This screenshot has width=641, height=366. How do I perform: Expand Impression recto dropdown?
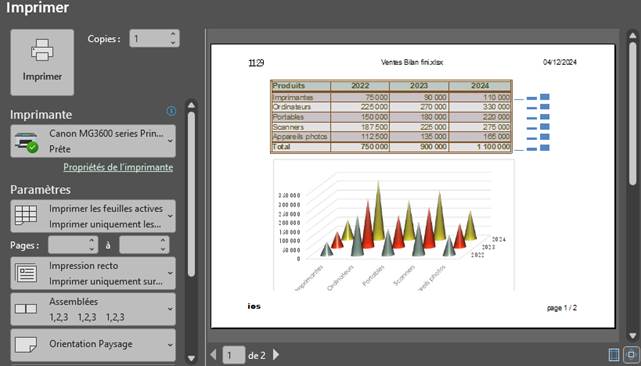[x=93, y=273]
